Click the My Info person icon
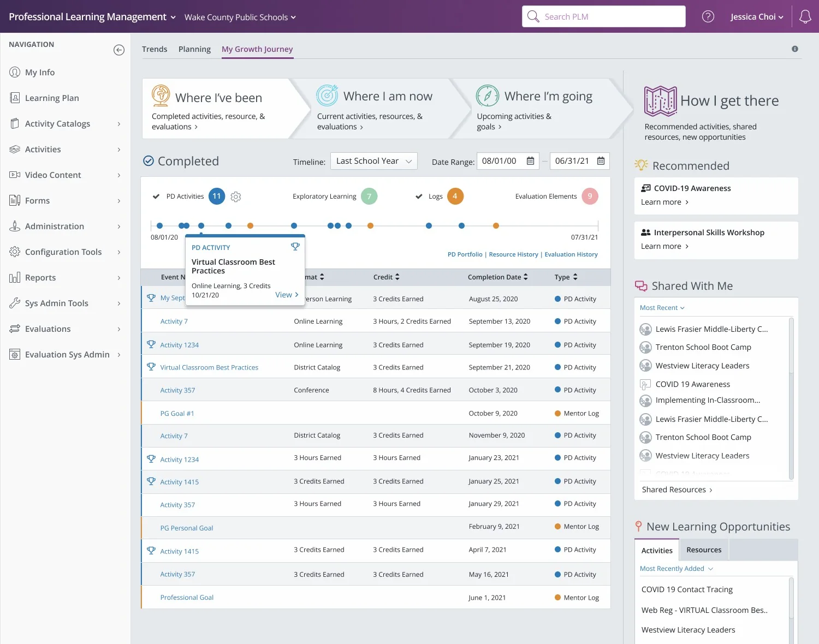This screenshot has height=644, width=819. pyautogui.click(x=15, y=72)
